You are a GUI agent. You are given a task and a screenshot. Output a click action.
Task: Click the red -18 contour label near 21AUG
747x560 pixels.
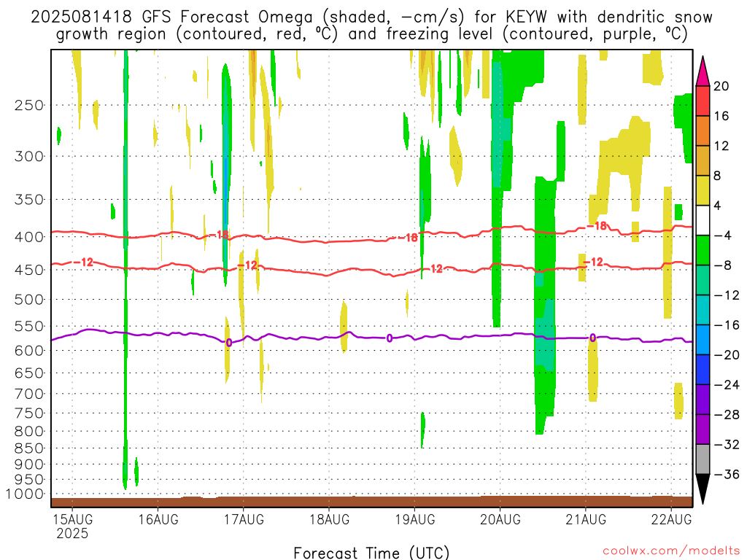click(x=597, y=226)
